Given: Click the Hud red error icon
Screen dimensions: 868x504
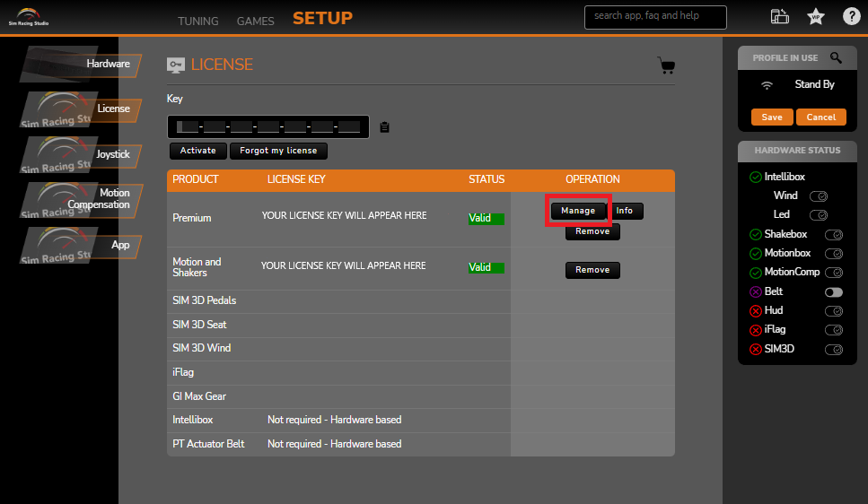Looking at the screenshot, I should (x=755, y=311).
